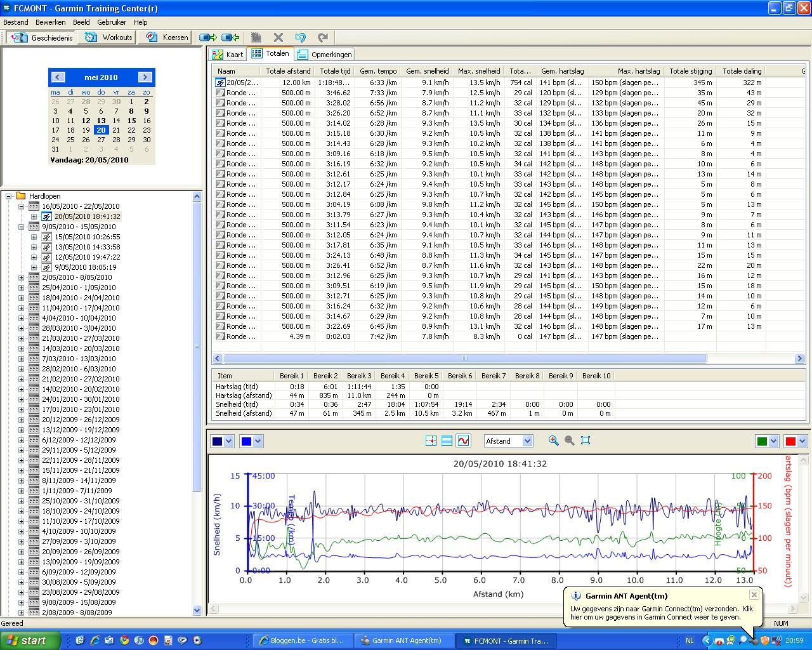Expand week 25/04/2010 - 1/05/2010
This screenshot has height=650, width=812.
(x=21, y=288)
